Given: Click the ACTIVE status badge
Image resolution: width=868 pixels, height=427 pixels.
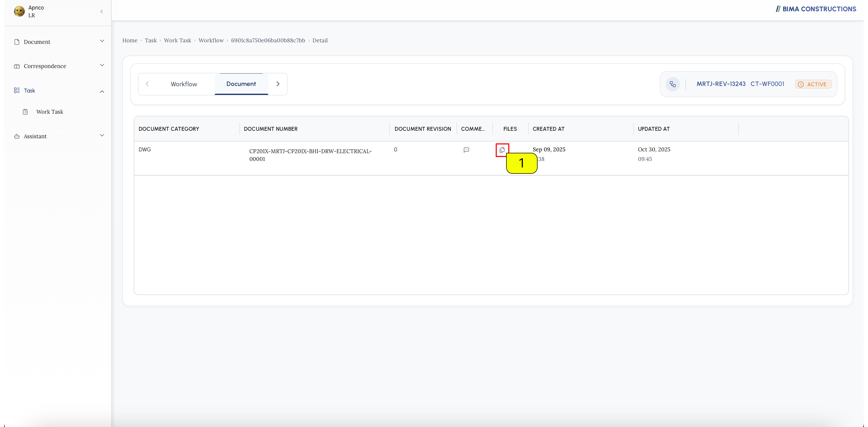Looking at the screenshot, I should pos(813,84).
